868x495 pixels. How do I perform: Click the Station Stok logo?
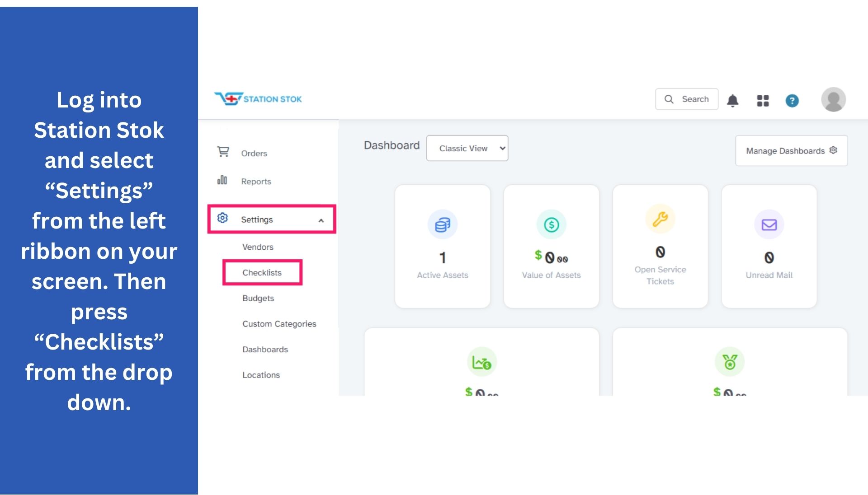pyautogui.click(x=258, y=98)
